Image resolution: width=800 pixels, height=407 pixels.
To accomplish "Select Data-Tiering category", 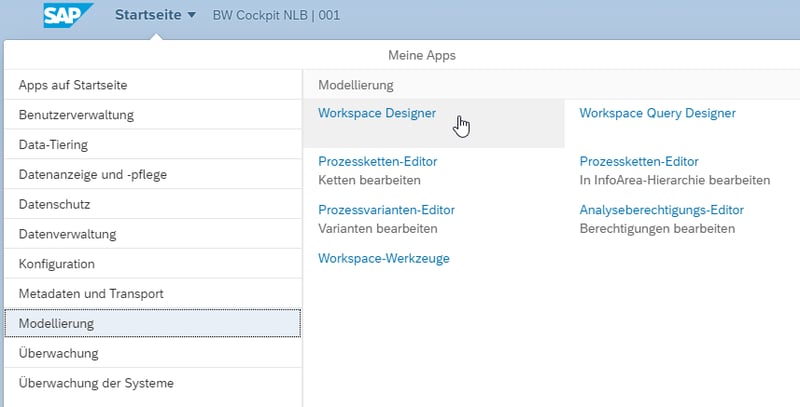I will coord(153,145).
